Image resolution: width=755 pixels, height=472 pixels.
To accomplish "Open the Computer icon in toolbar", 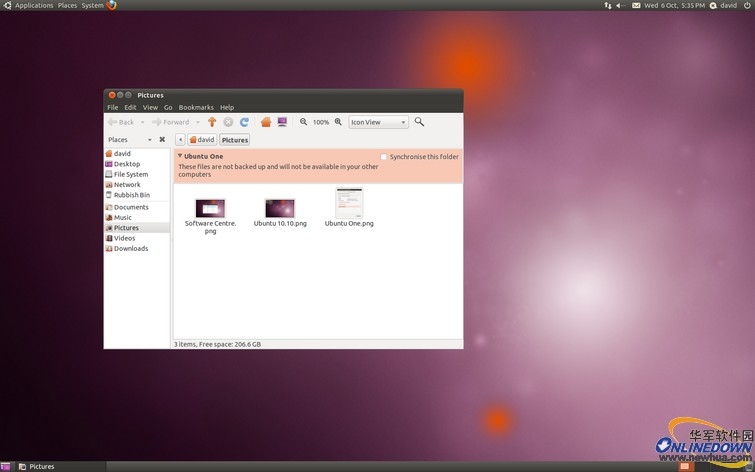I will (282, 122).
